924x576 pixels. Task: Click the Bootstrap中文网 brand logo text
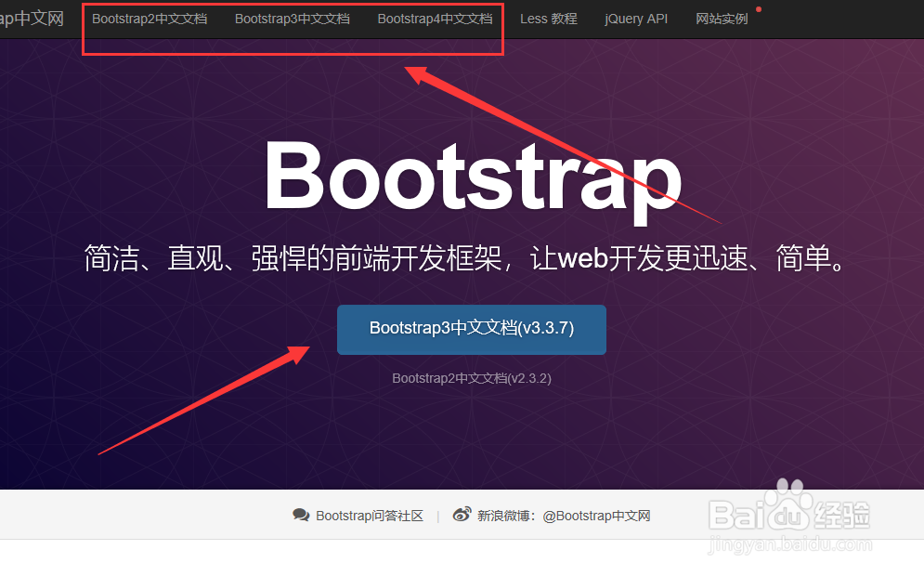point(32,19)
